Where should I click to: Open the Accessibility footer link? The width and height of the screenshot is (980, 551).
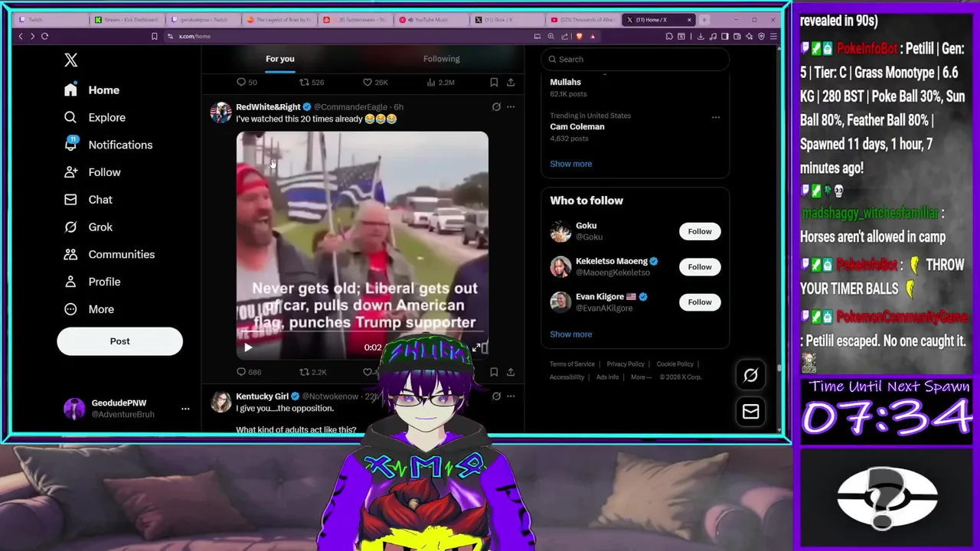pyautogui.click(x=567, y=377)
